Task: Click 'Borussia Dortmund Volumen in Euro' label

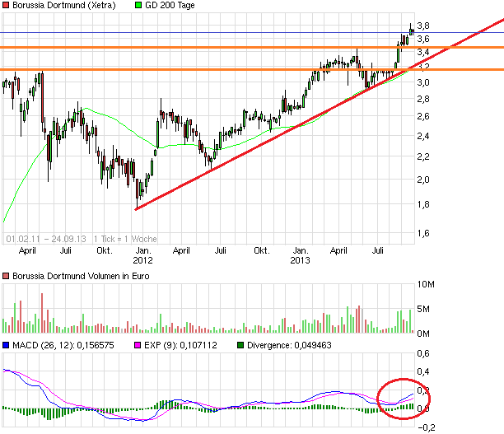Action: pos(81,276)
